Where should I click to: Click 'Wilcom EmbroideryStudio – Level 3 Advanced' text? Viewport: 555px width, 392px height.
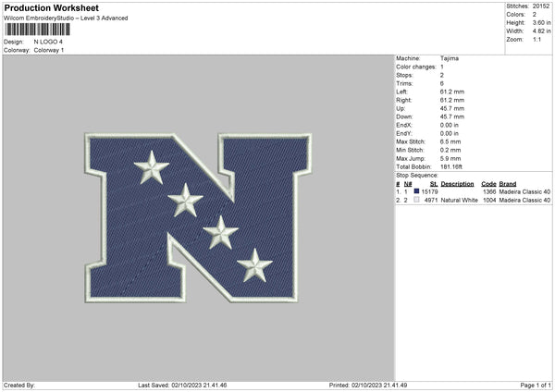coord(66,18)
